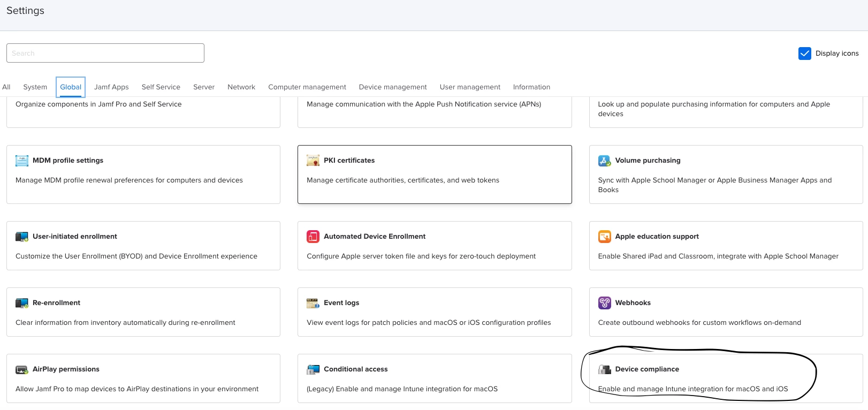Screen dimensions: 868x410
Task: Click 'Manage certificate authorities' description
Action: point(403,180)
